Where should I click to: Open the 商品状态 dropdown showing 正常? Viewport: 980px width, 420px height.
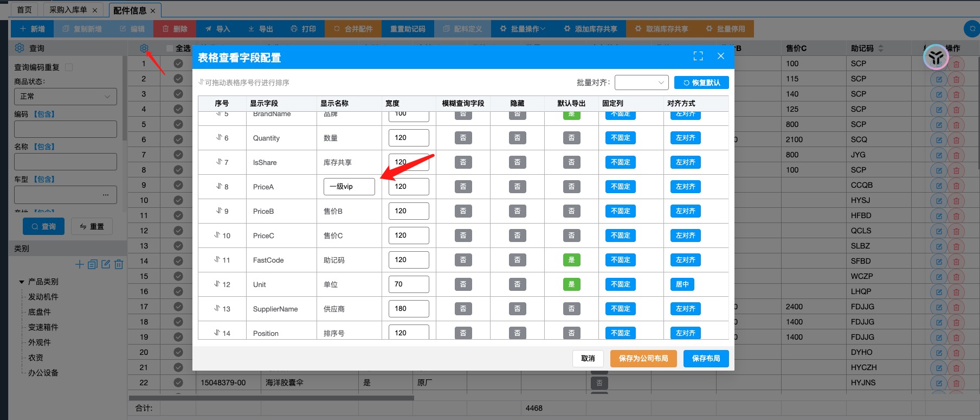point(66,97)
